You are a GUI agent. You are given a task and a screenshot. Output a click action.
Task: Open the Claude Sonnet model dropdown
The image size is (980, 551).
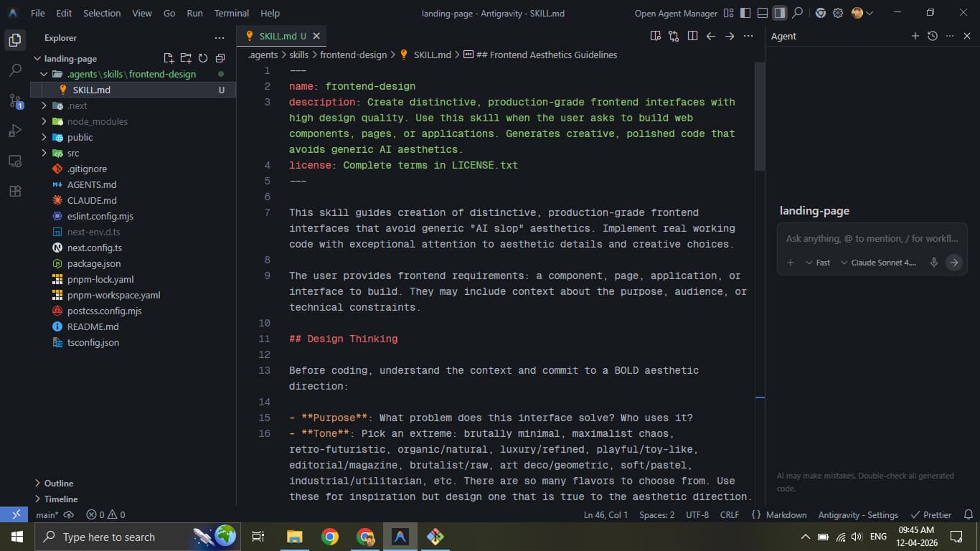879,263
